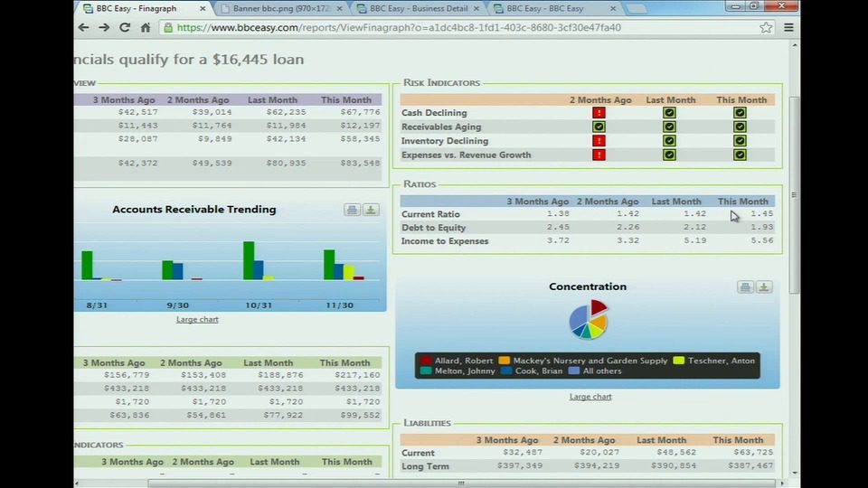Click Expenses vs. Revenue Growth Last Month check

coord(669,155)
